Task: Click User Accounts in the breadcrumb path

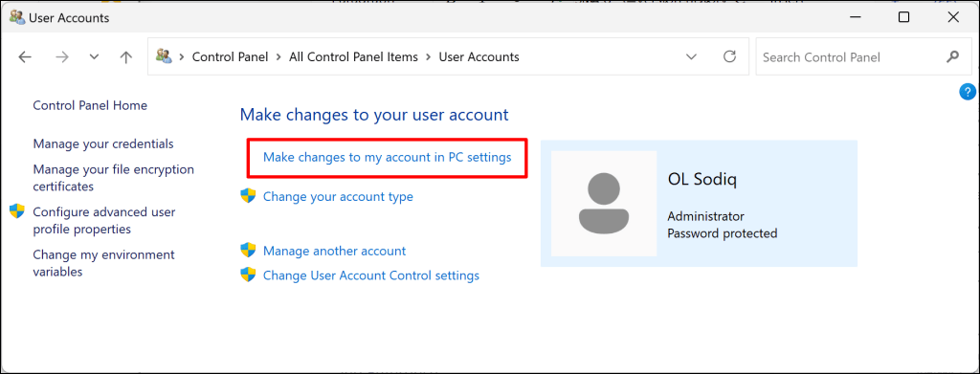Action: pyautogui.click(x=479, y=56)
